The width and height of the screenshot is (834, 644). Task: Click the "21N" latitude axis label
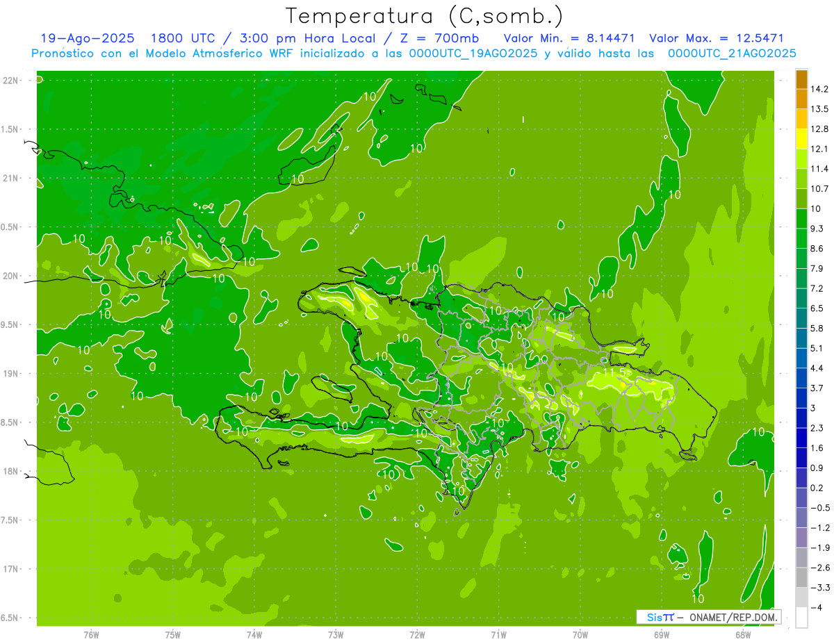click(11, 179)
